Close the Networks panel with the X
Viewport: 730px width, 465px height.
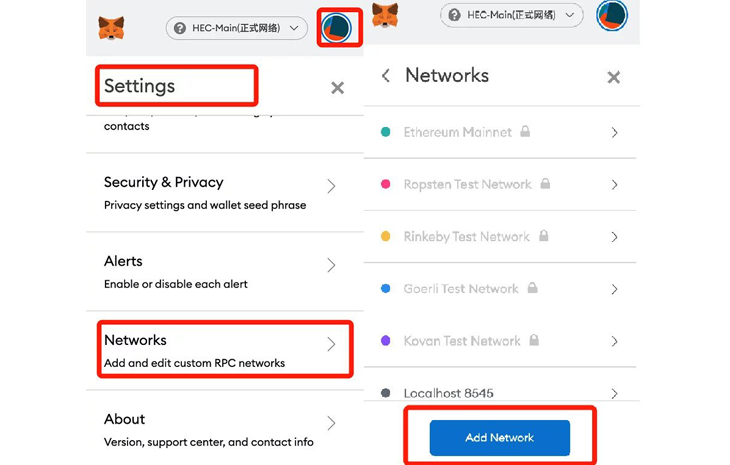tap(614, 77)
